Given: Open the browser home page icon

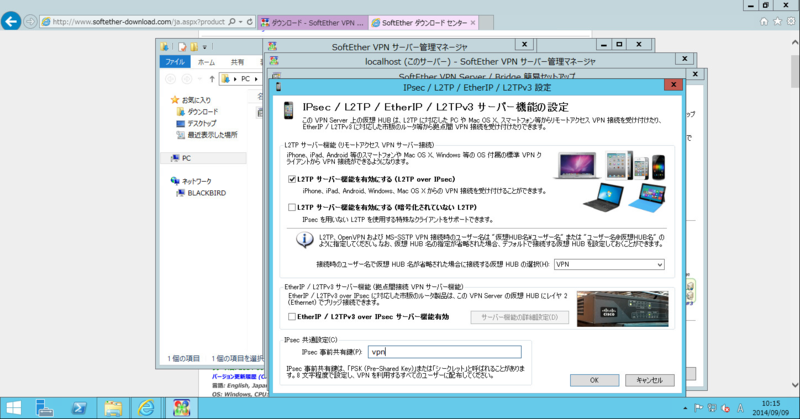Looking at the screenshot, I should [764, 21].
